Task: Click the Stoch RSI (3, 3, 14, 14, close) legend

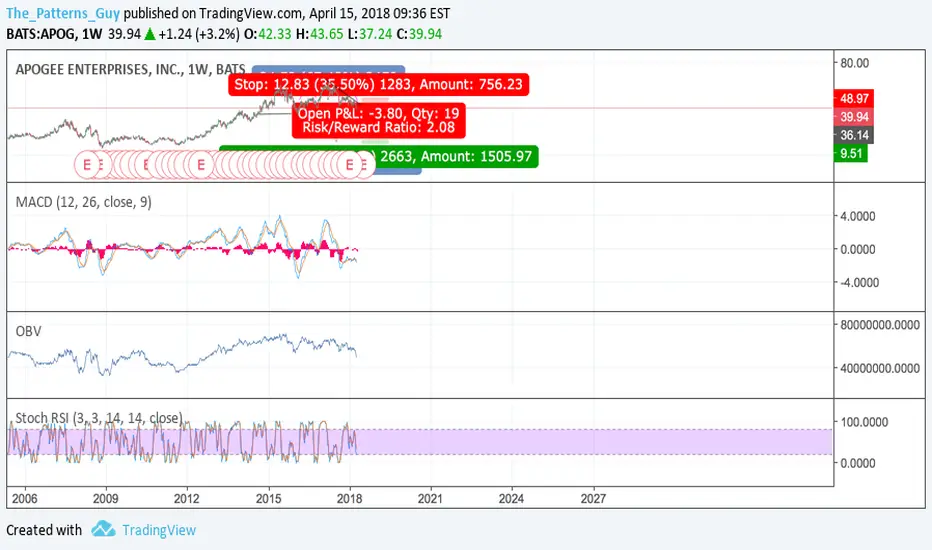Action: click(99, 418)
